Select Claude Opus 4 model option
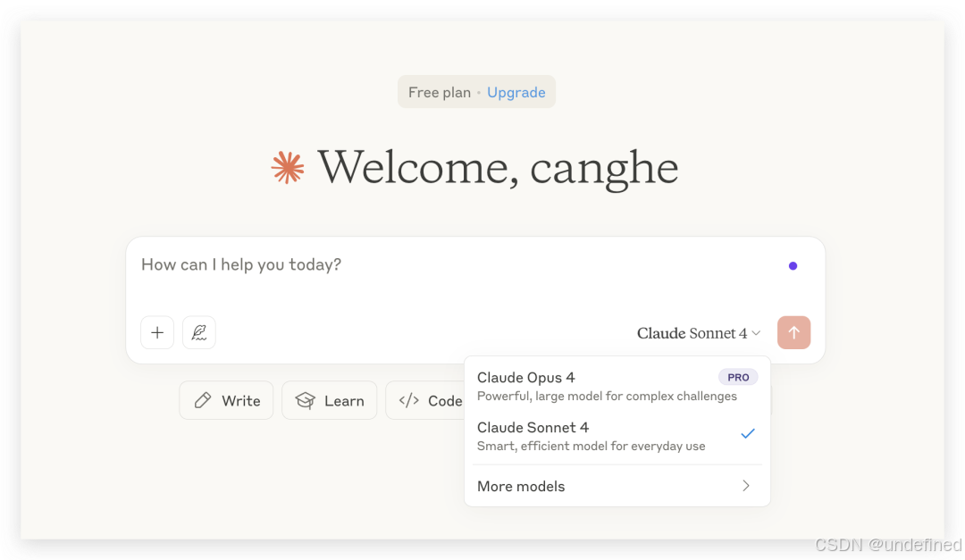 (x=617, y=386)
